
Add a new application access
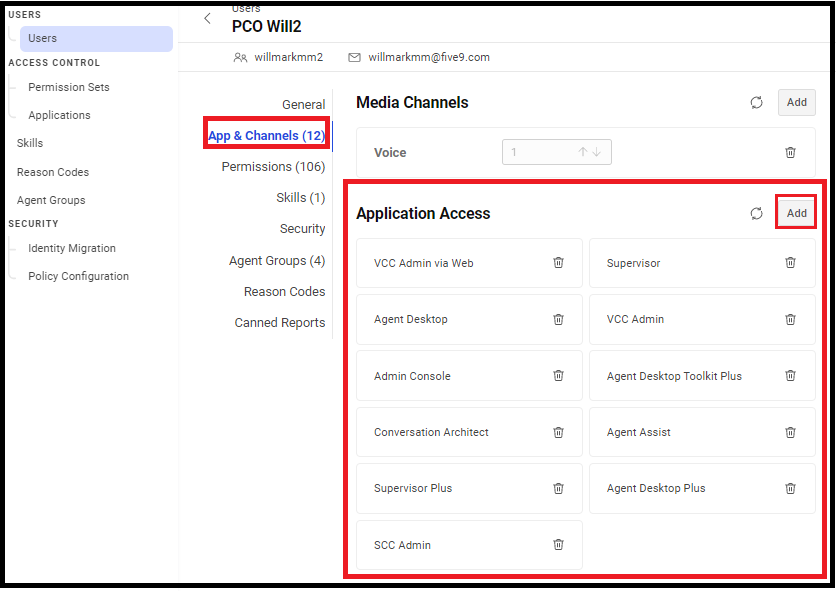pyautogui.click(x=797, y=213)
